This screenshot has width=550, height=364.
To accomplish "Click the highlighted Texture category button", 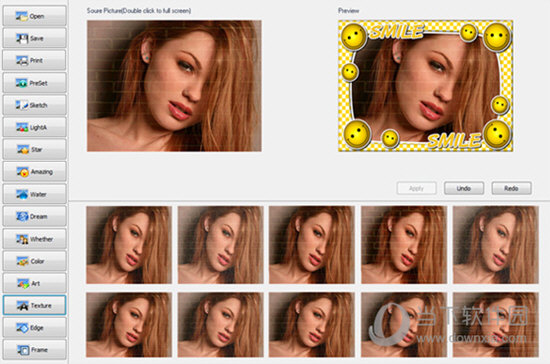I will (x=34, y=305).
